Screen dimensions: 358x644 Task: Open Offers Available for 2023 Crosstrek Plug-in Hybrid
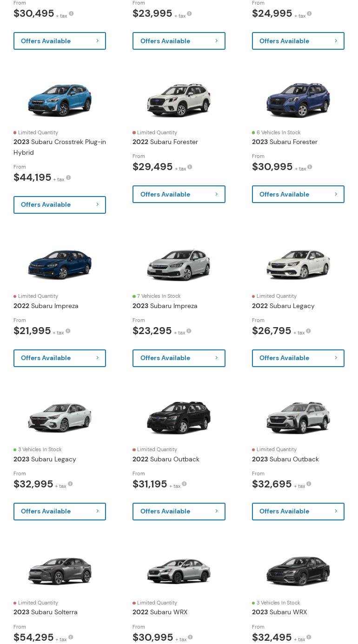coord(60,205)
